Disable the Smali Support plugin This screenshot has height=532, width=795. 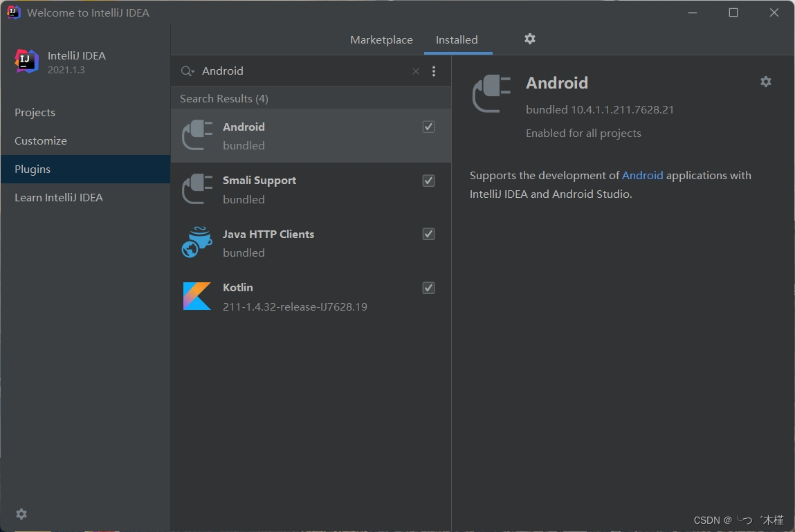coord(428,180)
